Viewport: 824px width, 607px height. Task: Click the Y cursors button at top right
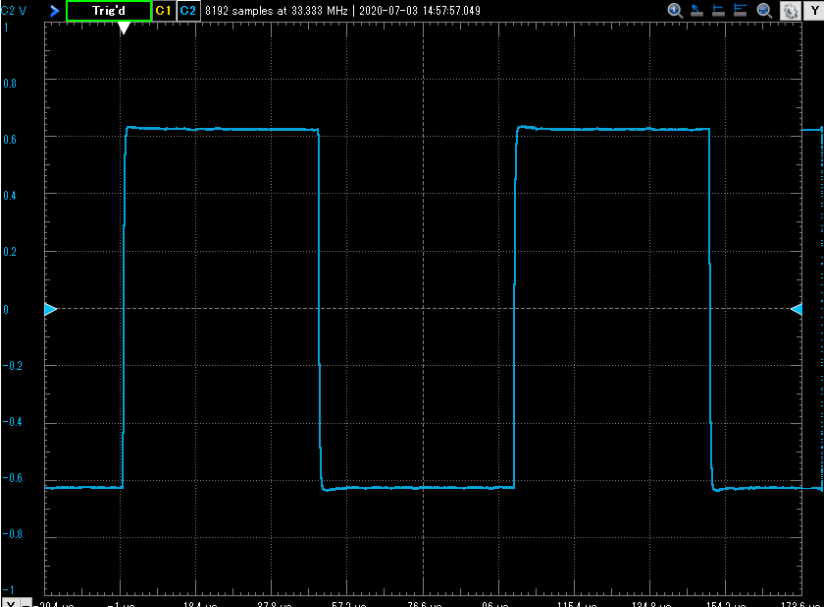(x=813, y=11)
